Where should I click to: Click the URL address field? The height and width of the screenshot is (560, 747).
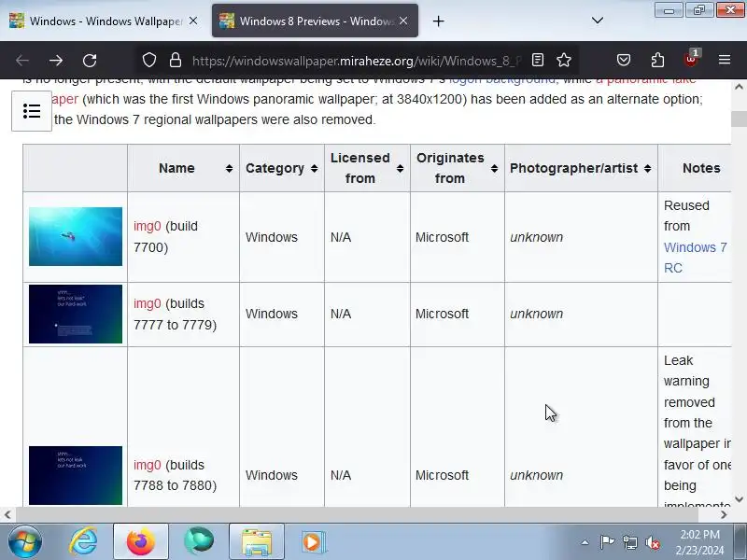358,61
